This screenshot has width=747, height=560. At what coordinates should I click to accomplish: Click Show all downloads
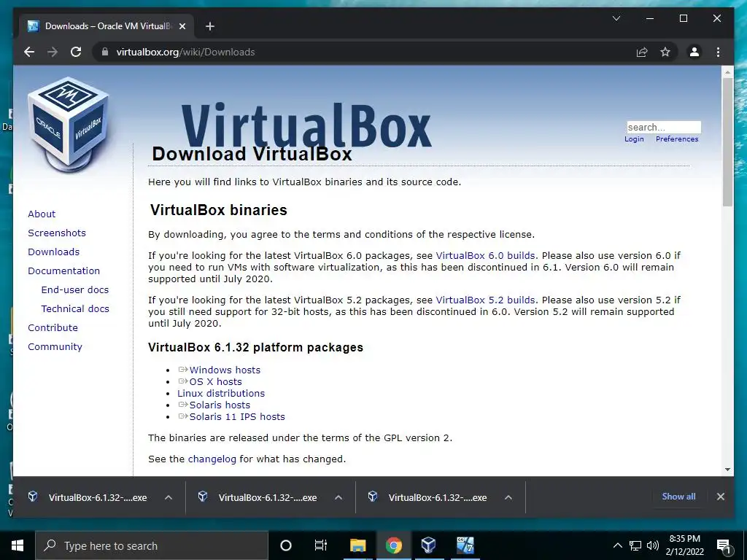click(x=678, y=497)
